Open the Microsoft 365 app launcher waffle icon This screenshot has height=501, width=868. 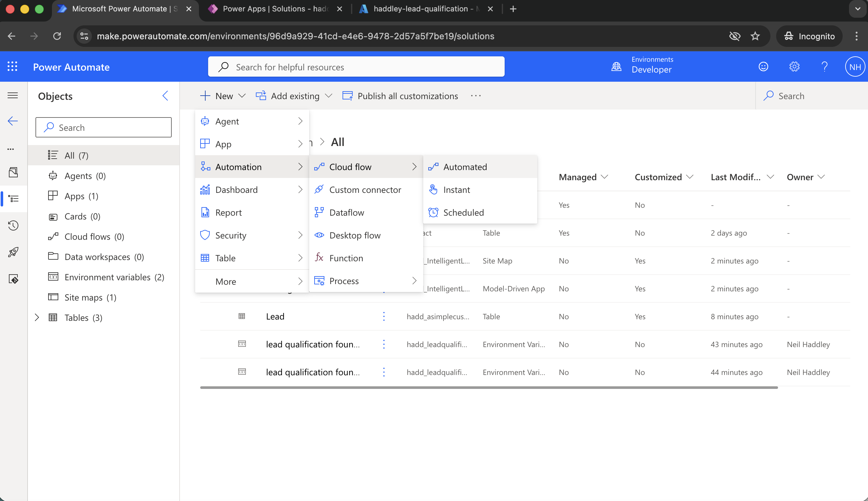pos(12,67)
